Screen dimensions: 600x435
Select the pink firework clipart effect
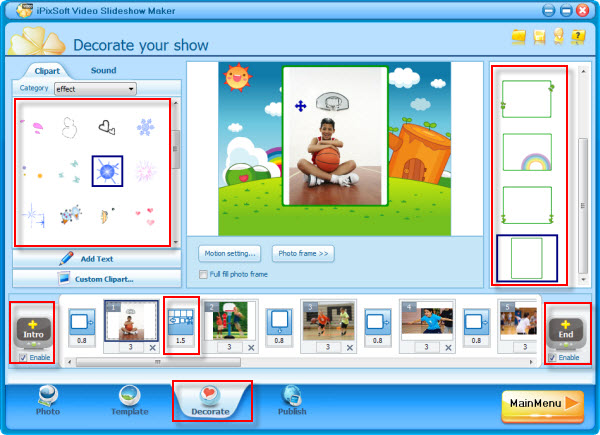pyautogui.click(x=145, y=171)
